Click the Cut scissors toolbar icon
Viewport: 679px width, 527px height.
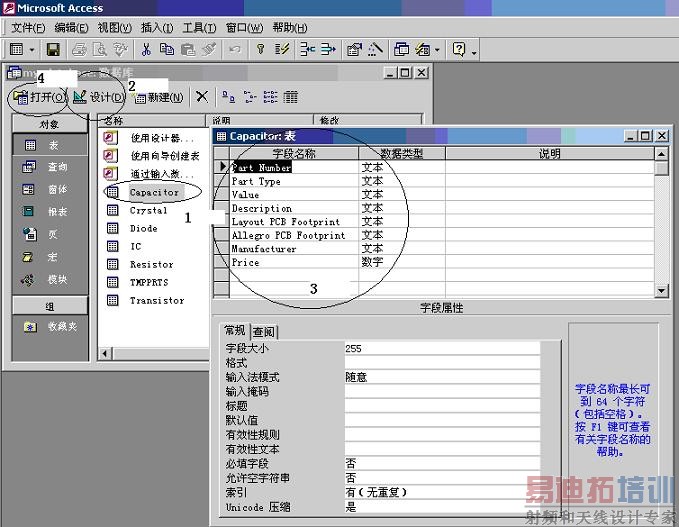coord(146,49)
